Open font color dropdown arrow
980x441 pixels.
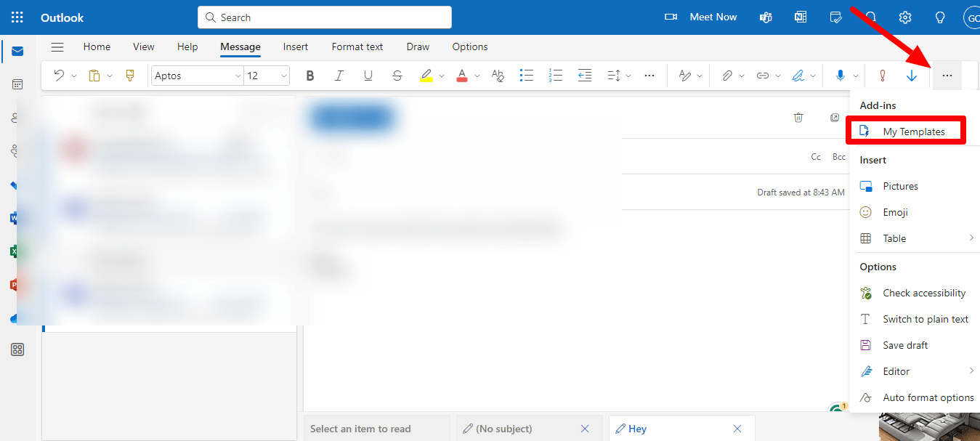click(x=477, y=76)
